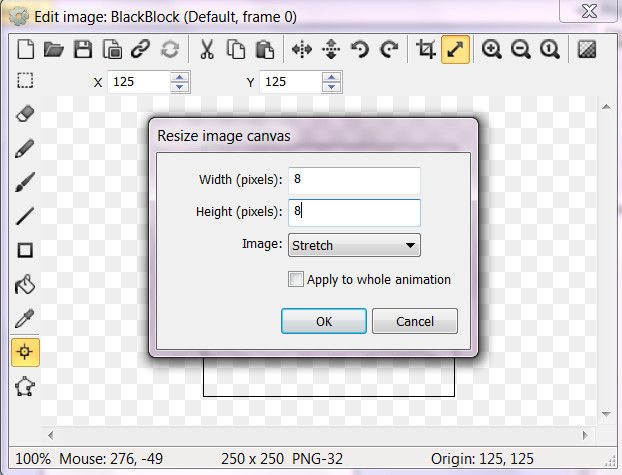622x475 pixels.
Task: Select the color picker eyedropper tool
Action: pos(26,318)
